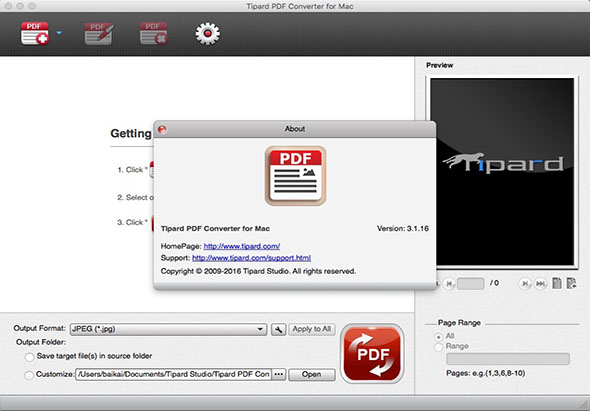Select the Customize output folder option
This screenshot has width=590, height=411.
(x=29, y=375)
